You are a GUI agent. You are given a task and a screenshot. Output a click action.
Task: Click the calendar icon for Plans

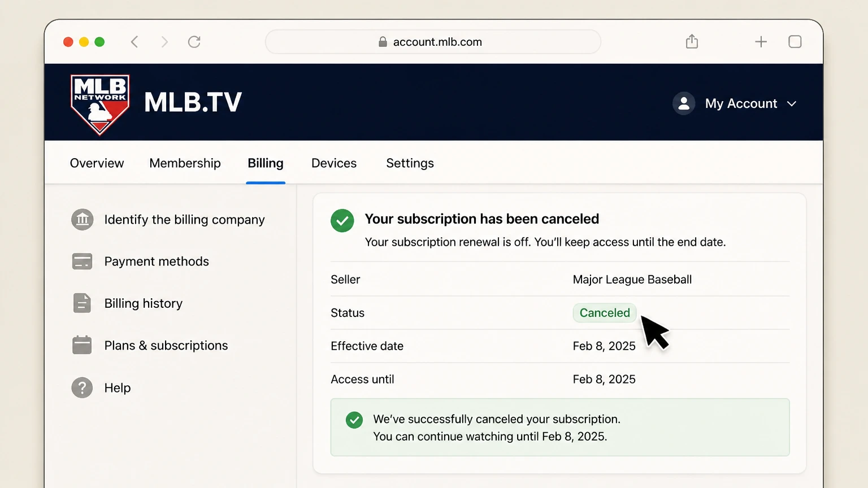pos(82,345)
